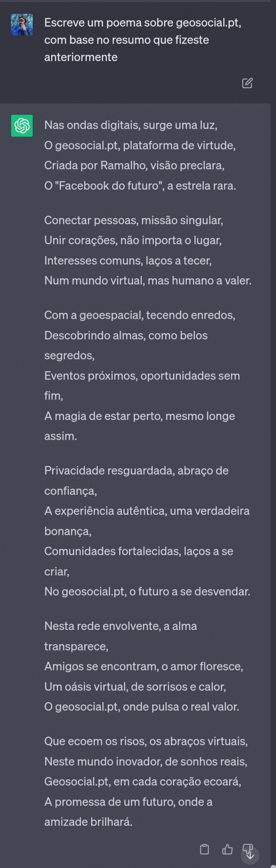Click the "Facebook do futuro" poem line
The image size is (276, 868).
pos(140,186)
